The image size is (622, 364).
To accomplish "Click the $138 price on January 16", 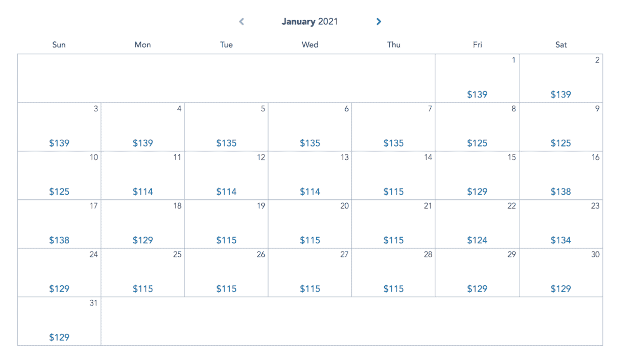I will coord(561,192).
